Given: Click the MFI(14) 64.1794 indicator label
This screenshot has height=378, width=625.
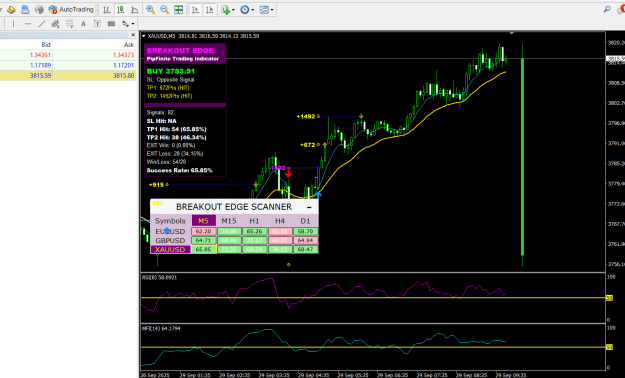Looking at the screenshot, I should pos(161,329).
